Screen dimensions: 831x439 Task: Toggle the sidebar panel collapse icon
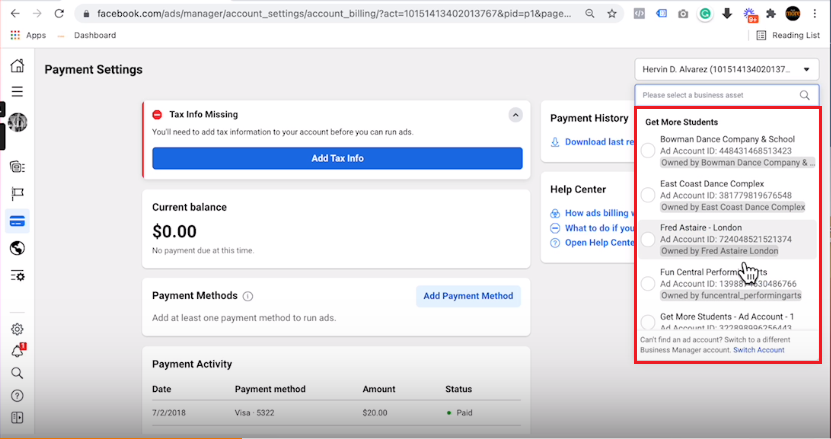click(17, 418)
